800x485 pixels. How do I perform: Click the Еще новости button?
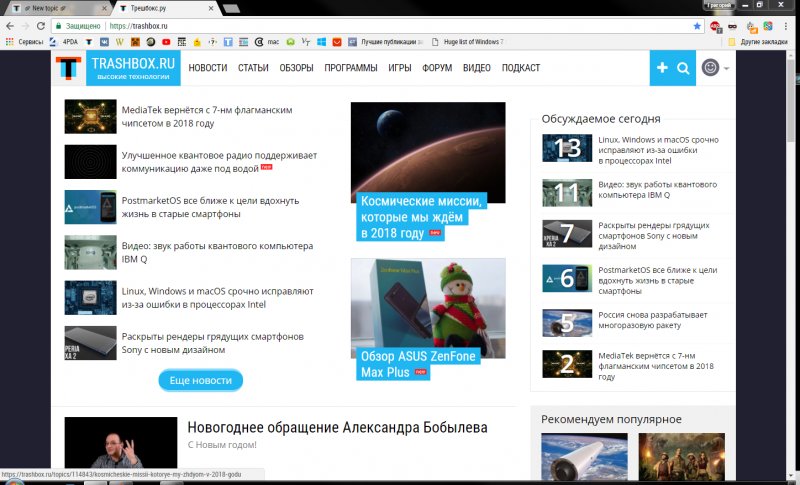click(x=201, y=380)
